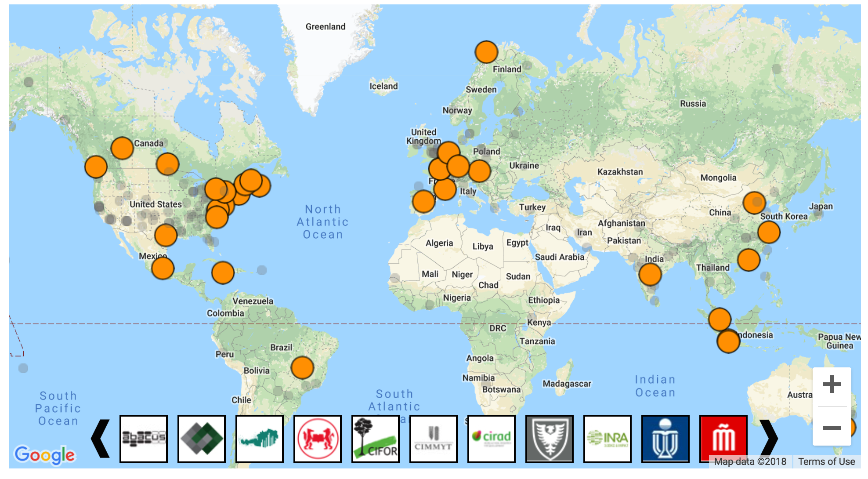Select the CIFOR logo thumbnail
Screen dimensions: 868x479
tap(376, 439)
